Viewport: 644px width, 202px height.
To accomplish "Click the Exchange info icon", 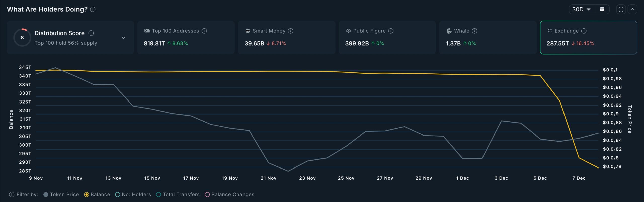I will tap(584, 31).
